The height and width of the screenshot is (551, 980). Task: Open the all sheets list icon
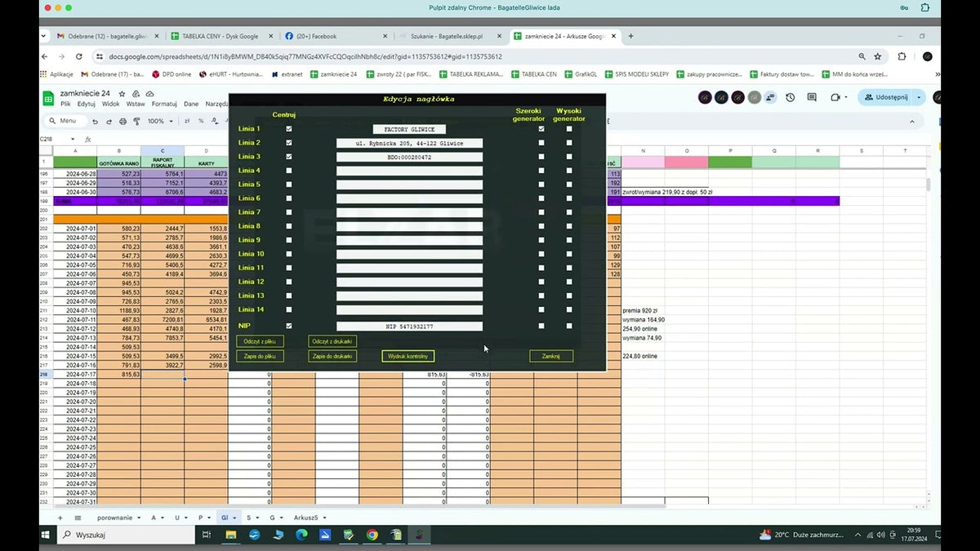coord(78,518)
